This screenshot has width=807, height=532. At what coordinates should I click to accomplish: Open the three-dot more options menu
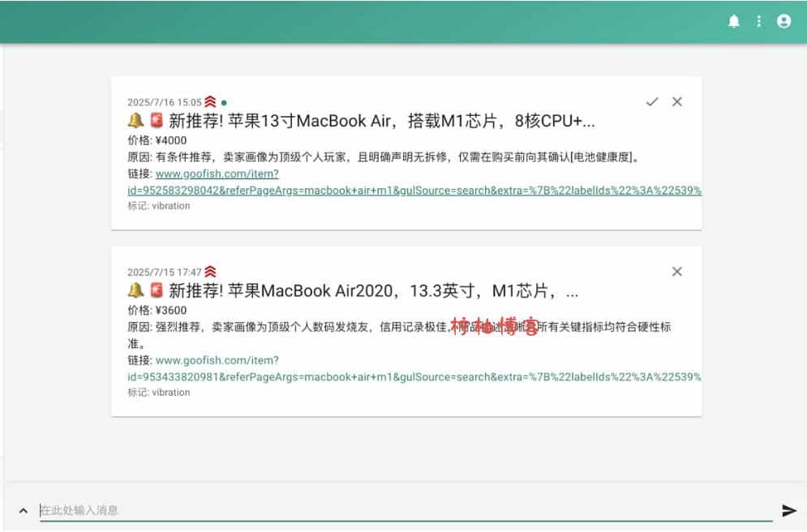[759, 22]
